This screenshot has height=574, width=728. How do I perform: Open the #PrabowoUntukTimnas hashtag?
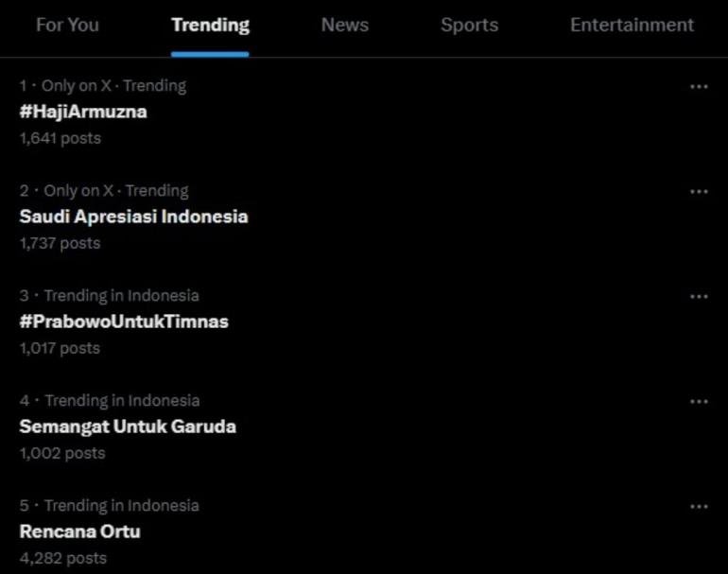[x=124, y=322]
